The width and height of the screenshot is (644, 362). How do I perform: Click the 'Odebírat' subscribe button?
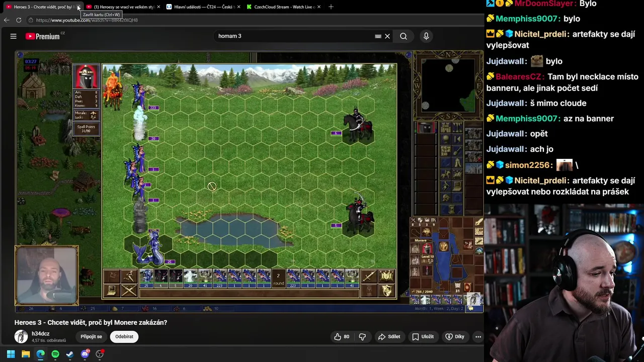pyautogui.click(x=124, y=336)
